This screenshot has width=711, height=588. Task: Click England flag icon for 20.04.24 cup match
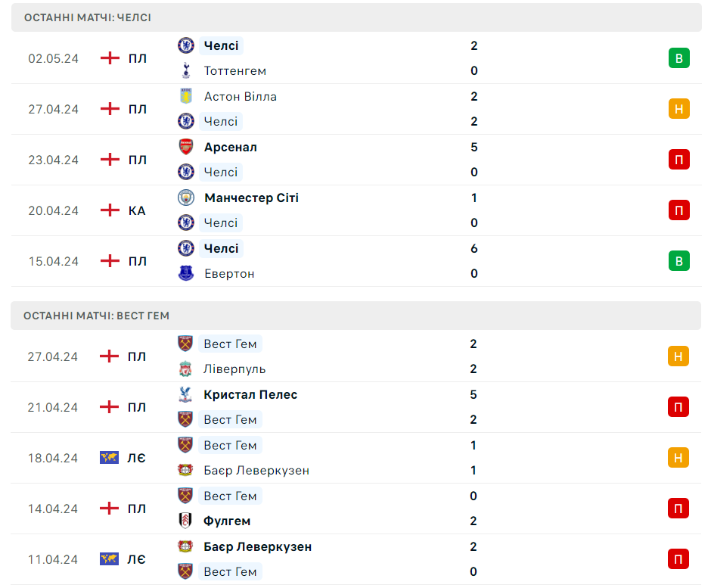coord(110,210)
